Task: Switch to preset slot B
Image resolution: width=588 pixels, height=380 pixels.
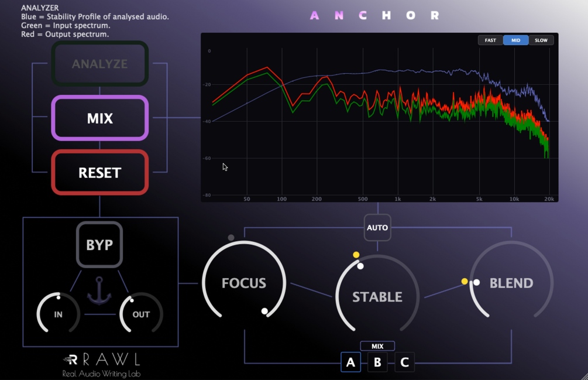Action: click(x=377, y=362)
